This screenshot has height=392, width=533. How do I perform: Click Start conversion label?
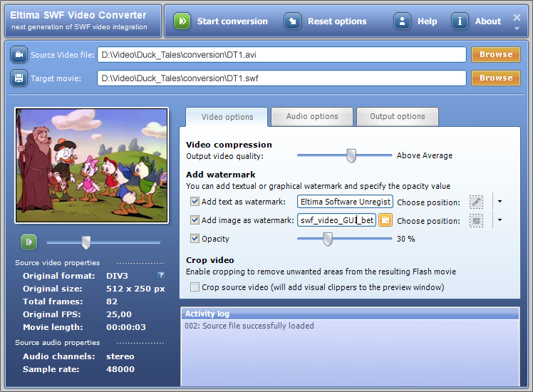[232, 21]
